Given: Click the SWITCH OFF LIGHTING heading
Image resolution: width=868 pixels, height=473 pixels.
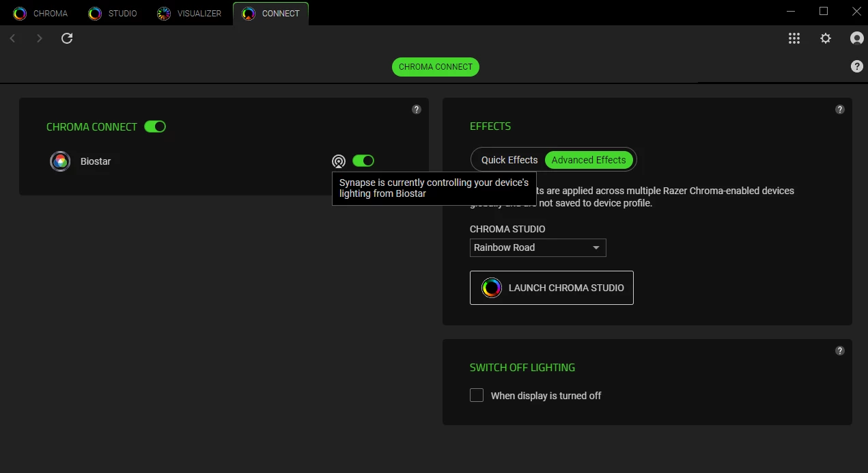Looking at the screenshot, I should (x=522, y=368).
